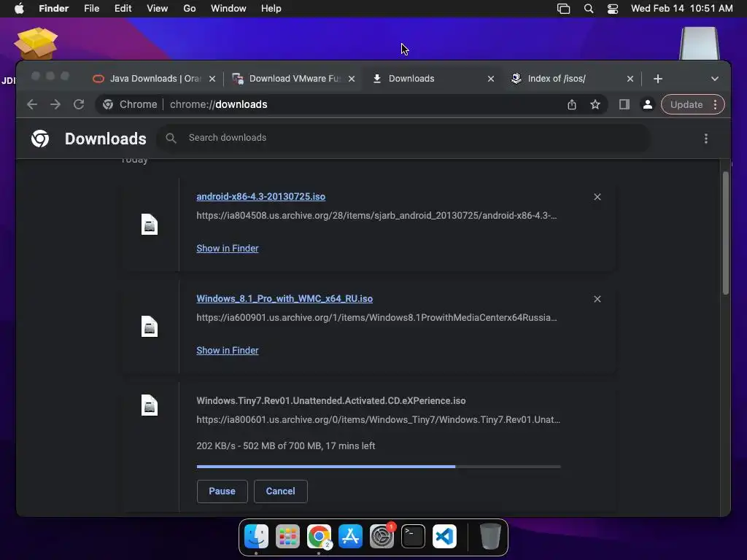747x560 pixels.
Task: Open the Downloads page three-dot menu
Action: (x=706, y=139)
